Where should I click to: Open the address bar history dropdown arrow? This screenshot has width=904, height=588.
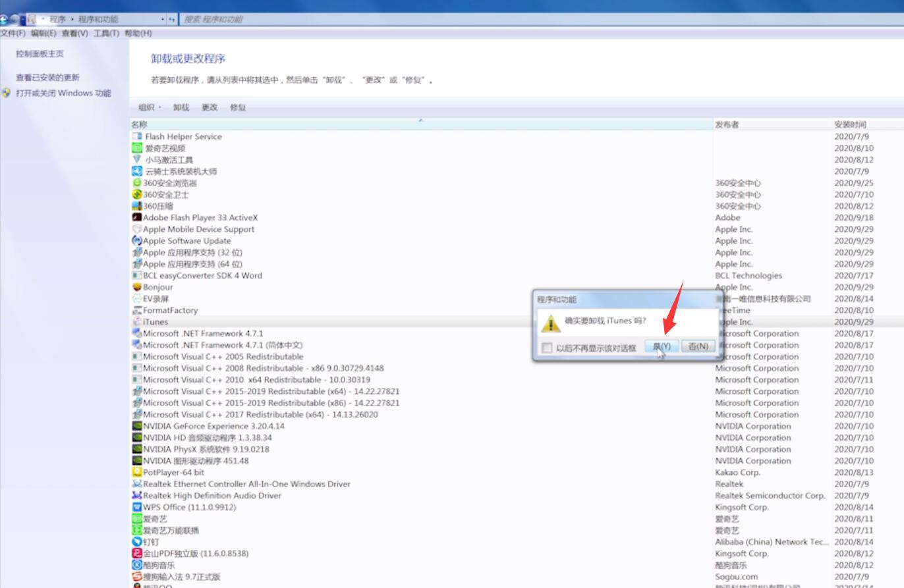click(x=163, y=19)
